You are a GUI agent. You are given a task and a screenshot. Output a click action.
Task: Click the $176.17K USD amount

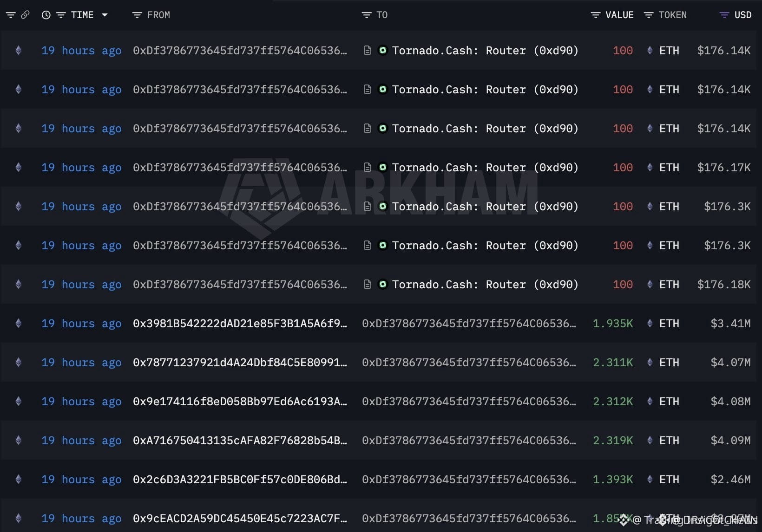[x=724, y=167]
